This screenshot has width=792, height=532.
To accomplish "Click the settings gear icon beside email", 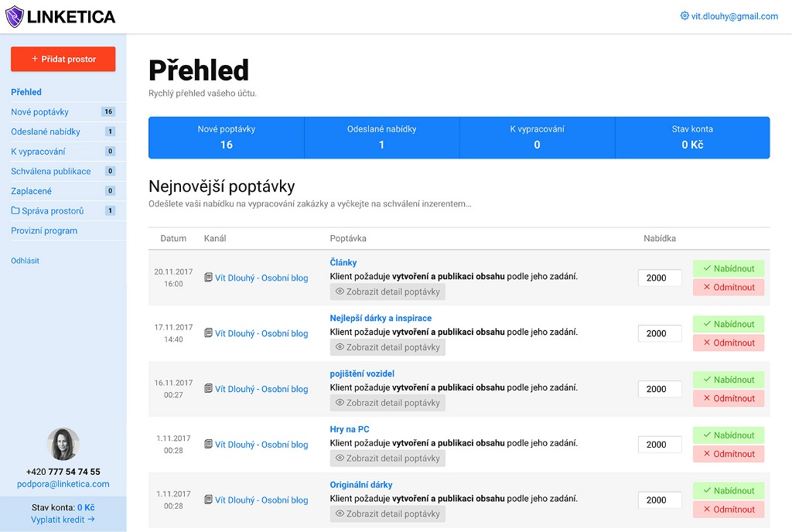I will tap(684, 15).
